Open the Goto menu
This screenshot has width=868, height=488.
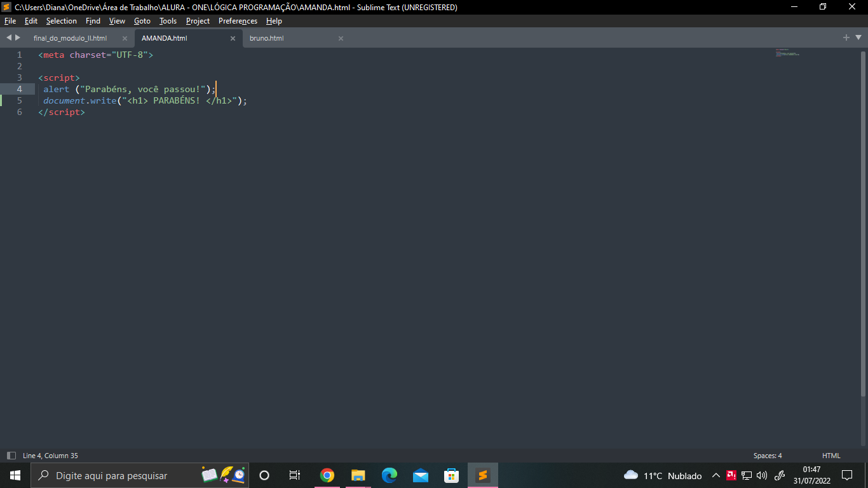tap(142, 21)
